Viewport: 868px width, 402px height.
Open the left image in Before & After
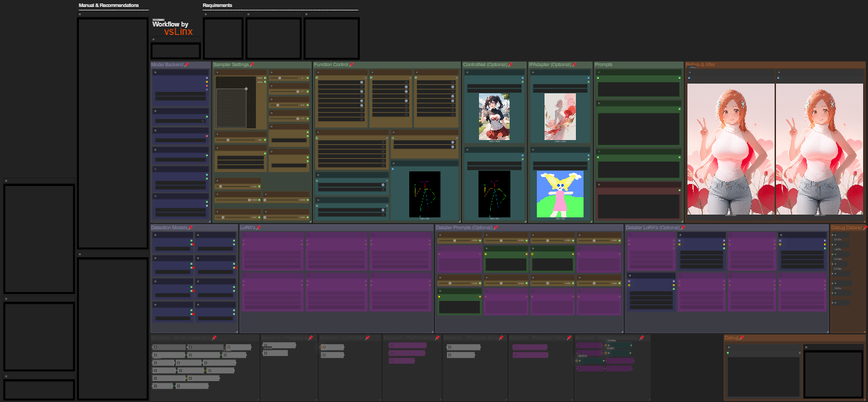[731, 149]
